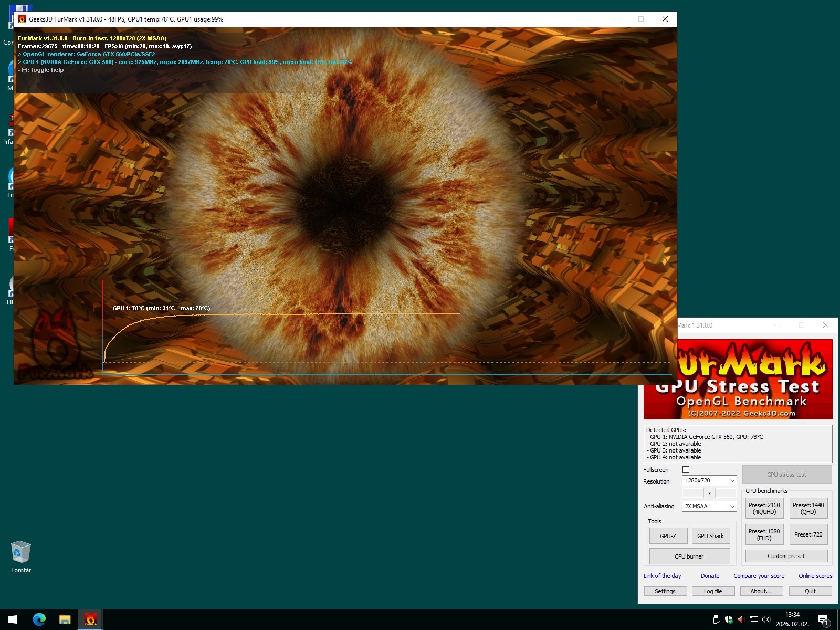Select the 'GPU 3: not available' line
Screen dimensions: 840x630
(x=674, y=450)
